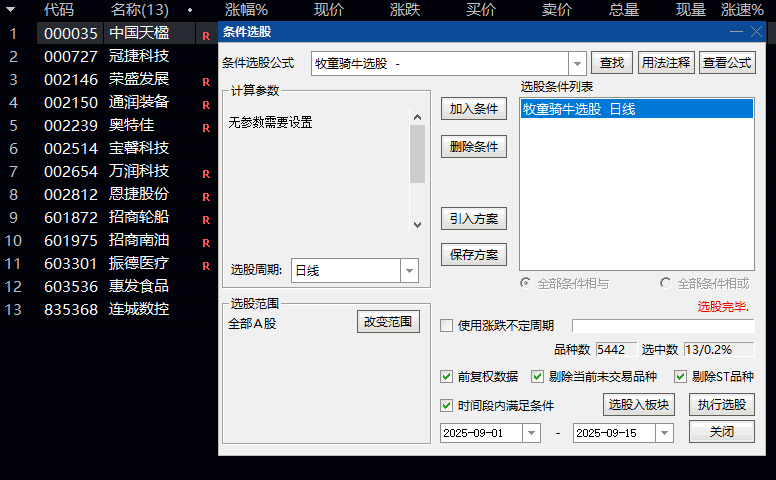Click the 改变范围 button
The image size is (776, 480).
click(x=388, y=322)
